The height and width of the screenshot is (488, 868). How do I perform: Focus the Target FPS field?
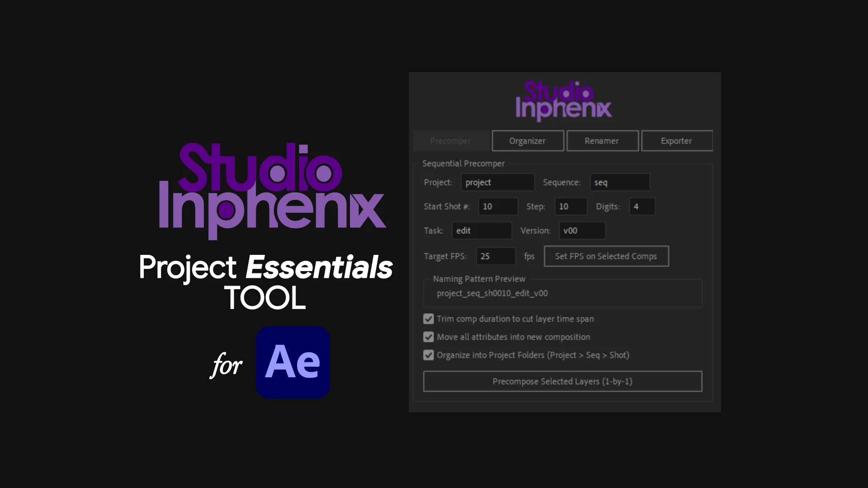(x=496, y=256)
